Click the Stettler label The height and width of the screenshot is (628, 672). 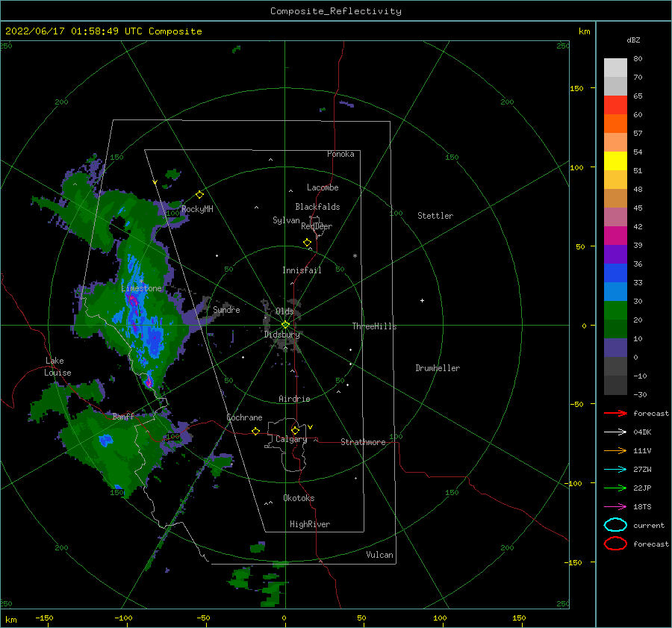[435, 216]
